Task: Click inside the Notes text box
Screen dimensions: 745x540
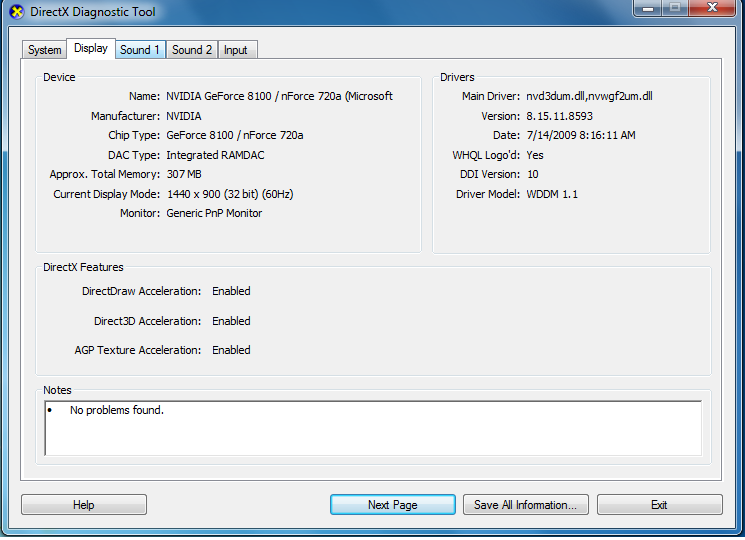Action: [373, 428]
